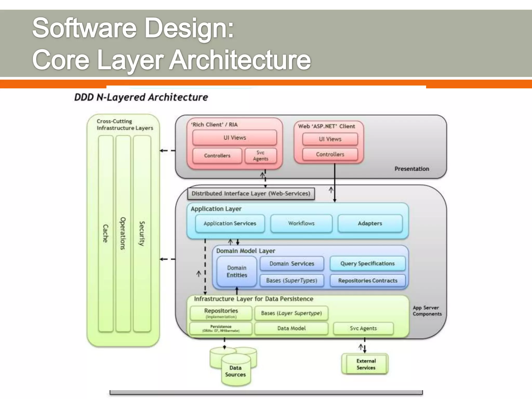Click the Data Sources cylinder icon

pyautogui.click(x=235, y=371)
